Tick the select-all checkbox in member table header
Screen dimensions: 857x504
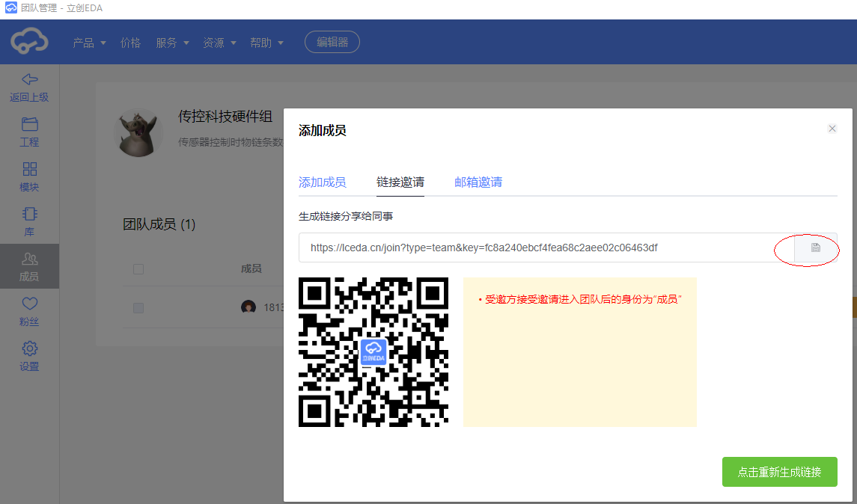(x=138, y=268)
